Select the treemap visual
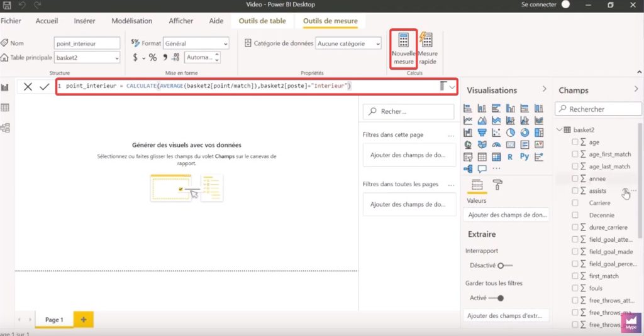The image size is (644, 336). coord(539,133)
